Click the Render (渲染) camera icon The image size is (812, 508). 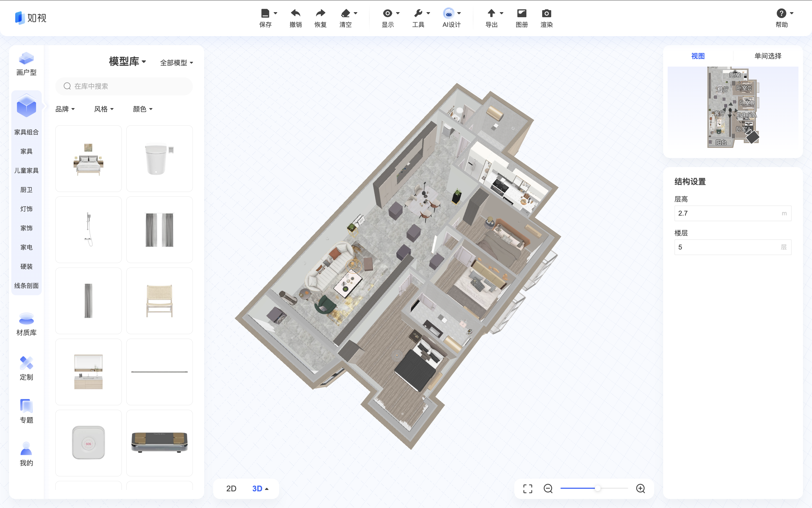[546, 14]
